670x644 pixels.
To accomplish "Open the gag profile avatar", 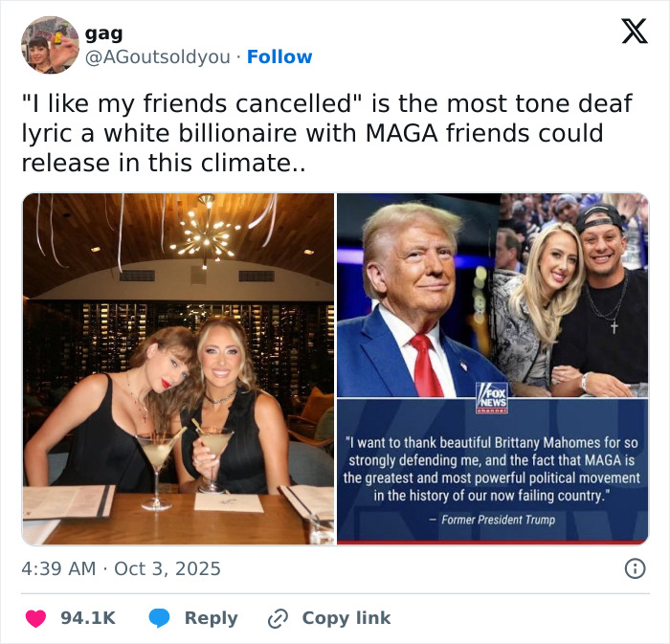I will pos(50,45).
